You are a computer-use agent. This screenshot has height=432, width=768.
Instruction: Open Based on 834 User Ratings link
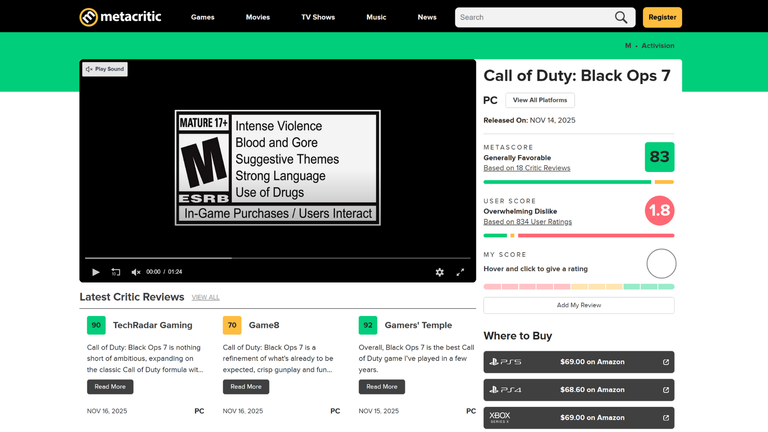528,222
